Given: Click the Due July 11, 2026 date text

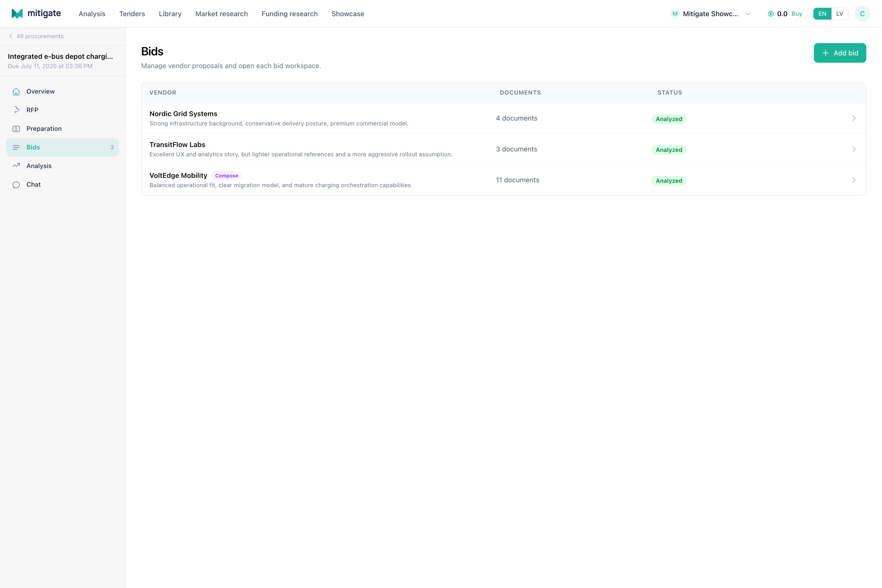Looking at the screenshot, I should tap(50, 66).
